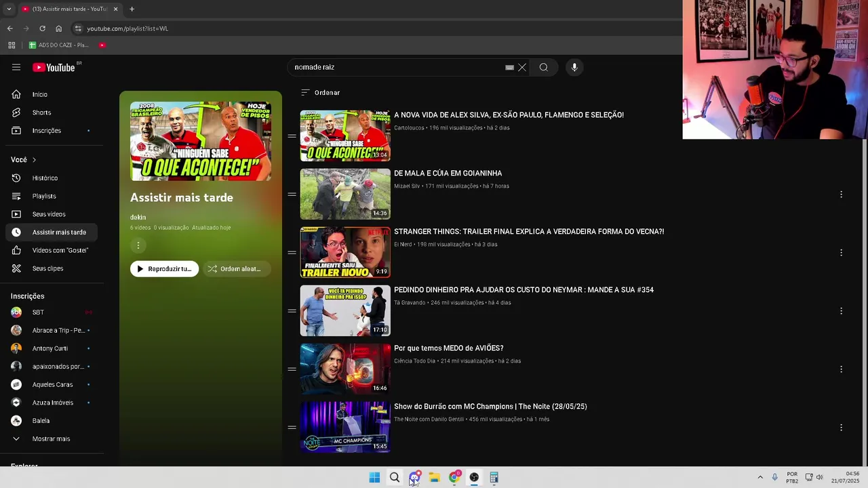Open more options for MEDO de AVIÕES video
The width and height of the screenshot is (868, 488).
(841, 369)
